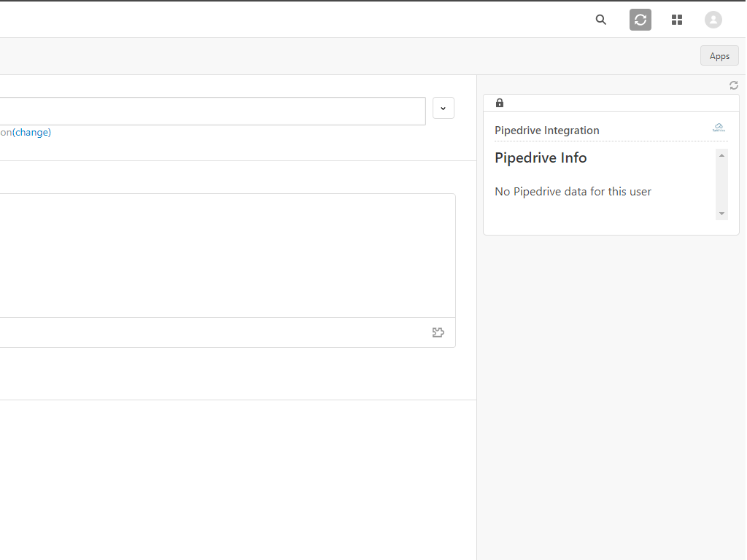Click the puzzle piece apps icon
747x560 pixels.
coord(438,332)
